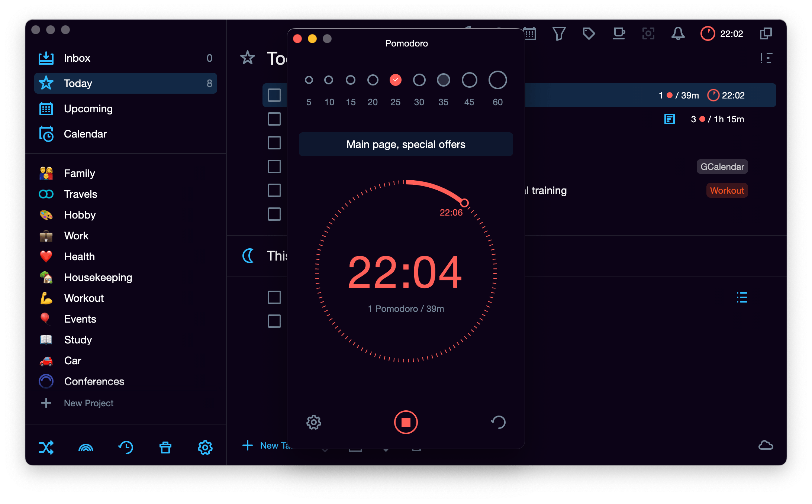Viewport: 812px width, 504px height.
Task: Click the toolbar Pomodoro timer 22:02
Action: tap(722, 34)
